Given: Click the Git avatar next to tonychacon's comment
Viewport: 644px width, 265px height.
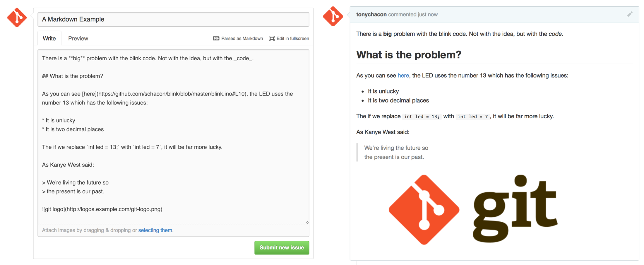Looking at the screenshot, I should click(333, 16).
